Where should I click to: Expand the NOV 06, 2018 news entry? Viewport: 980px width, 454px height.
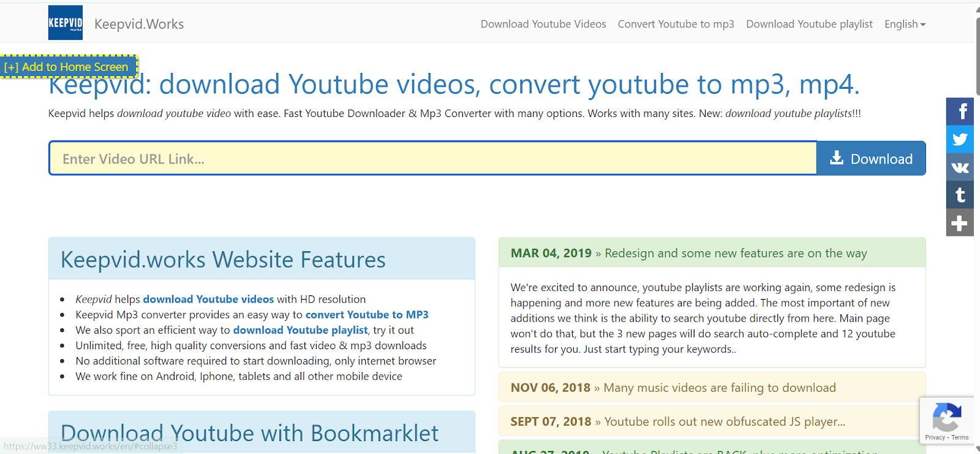712,387
